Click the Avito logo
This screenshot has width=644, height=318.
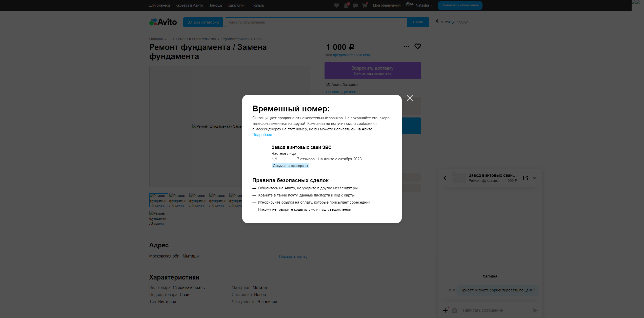(163, 22)
